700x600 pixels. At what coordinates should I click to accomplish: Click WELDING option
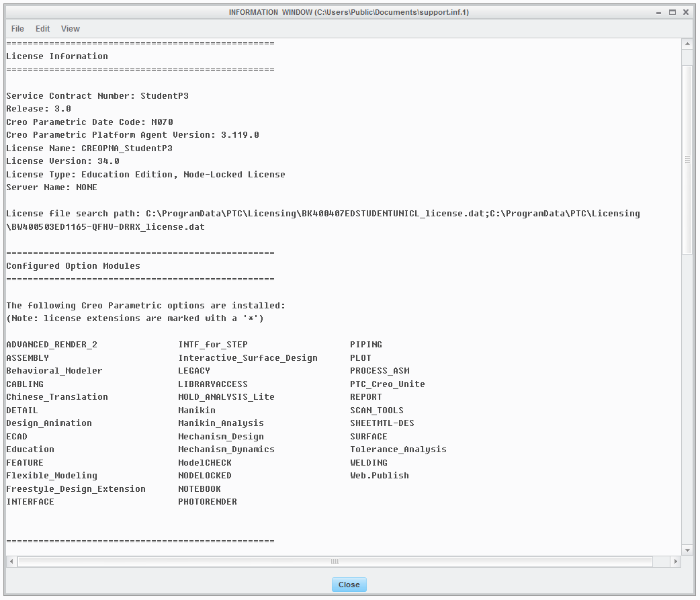click(369, 463)
